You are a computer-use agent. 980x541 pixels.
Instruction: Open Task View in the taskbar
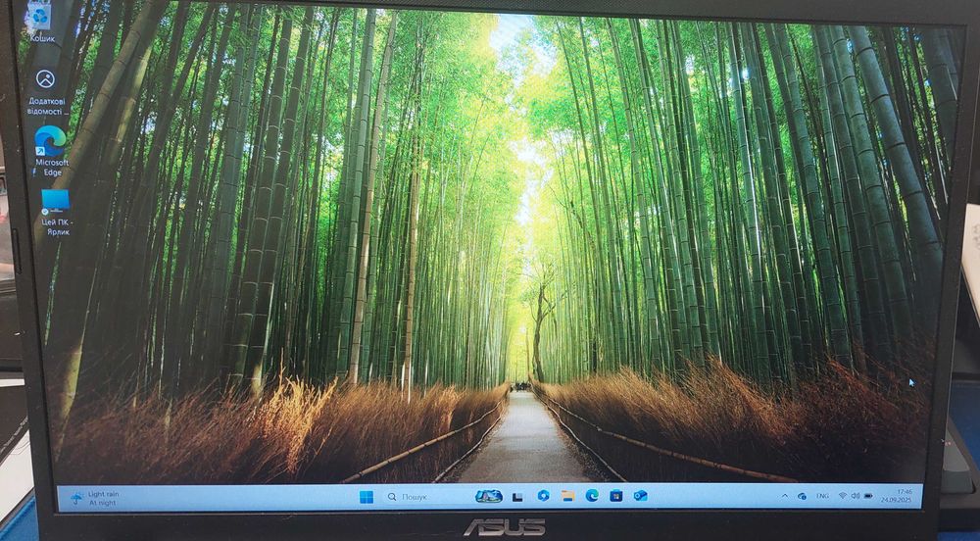(517, 497)
